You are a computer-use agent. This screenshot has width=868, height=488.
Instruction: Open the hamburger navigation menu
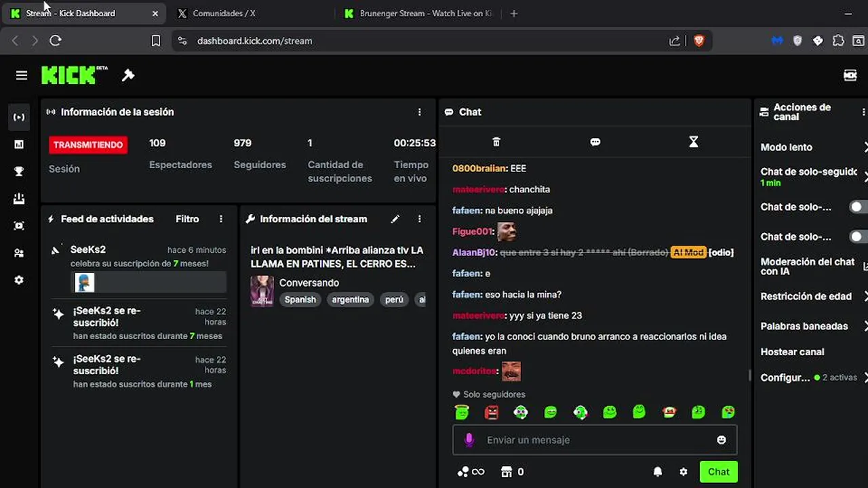click(22, 75)
